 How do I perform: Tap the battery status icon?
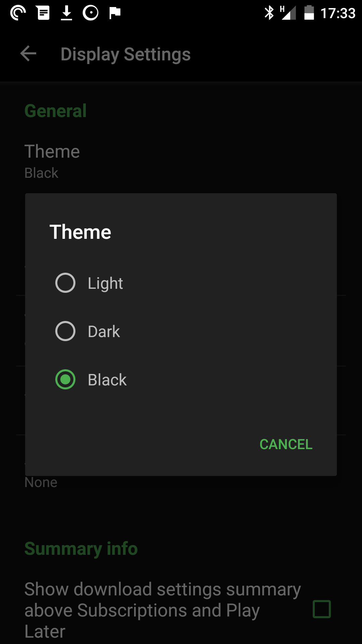(x=309, y=13)
